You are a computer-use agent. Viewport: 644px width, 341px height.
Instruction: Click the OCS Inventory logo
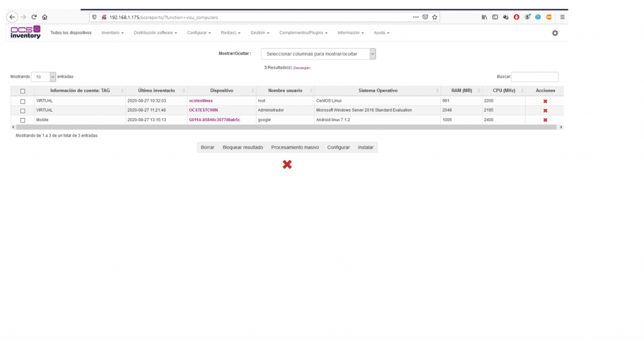[25, 32]
